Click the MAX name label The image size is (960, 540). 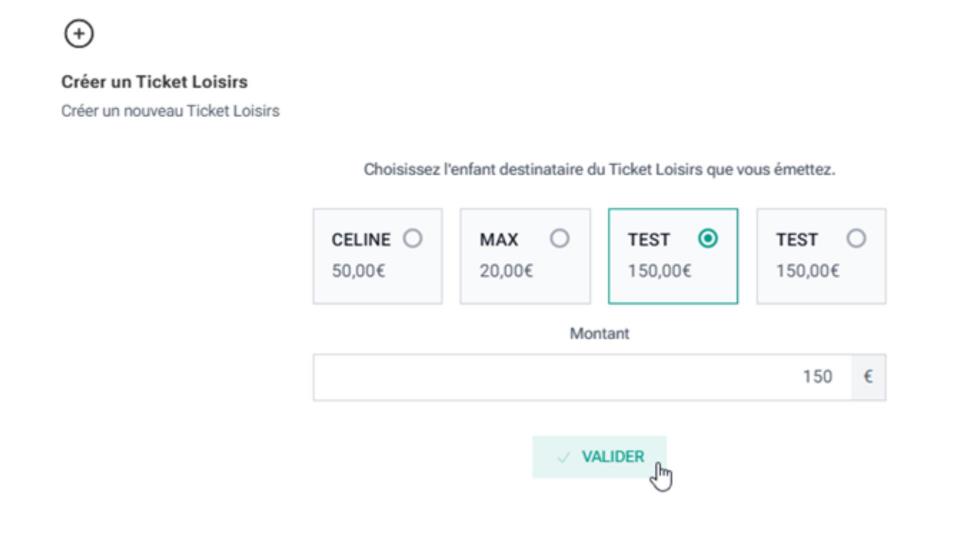500,240
